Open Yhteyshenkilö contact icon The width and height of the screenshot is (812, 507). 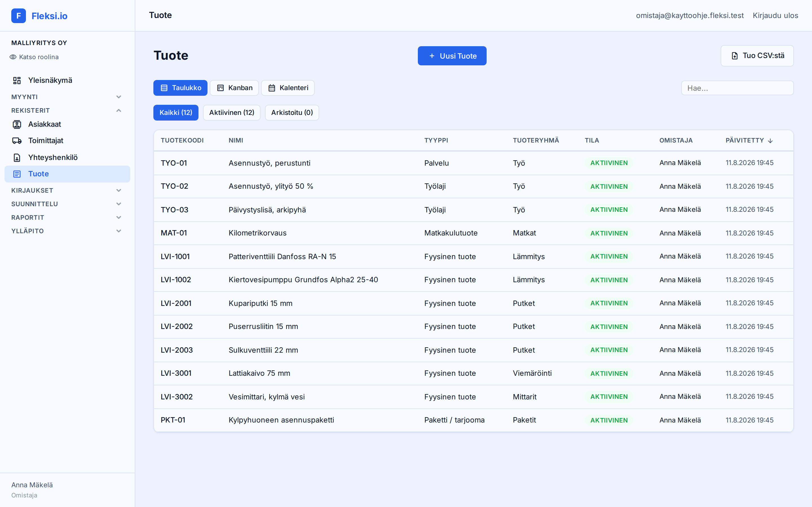[x=17, y=158]
